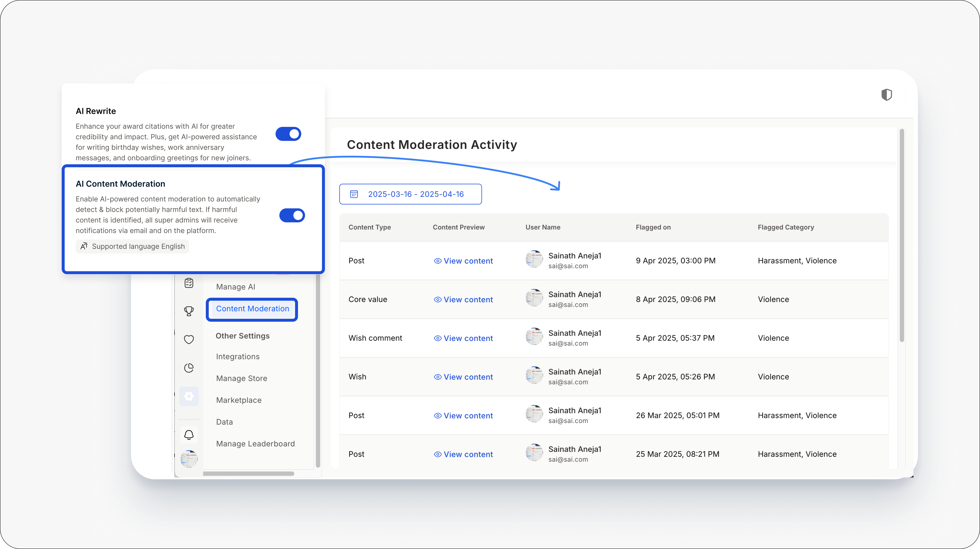Click the half-shield icon at top right
Image resolution: width=980 pixels, height=549 pixels.
tap(886, 94)
